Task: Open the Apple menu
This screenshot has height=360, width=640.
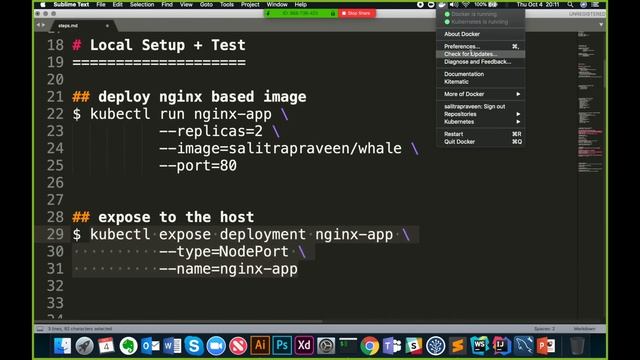Action: 42,4
